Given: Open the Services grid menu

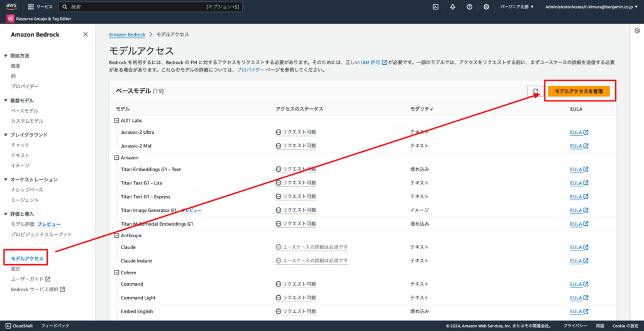Looking at the screenshot, I should [40, 7].
